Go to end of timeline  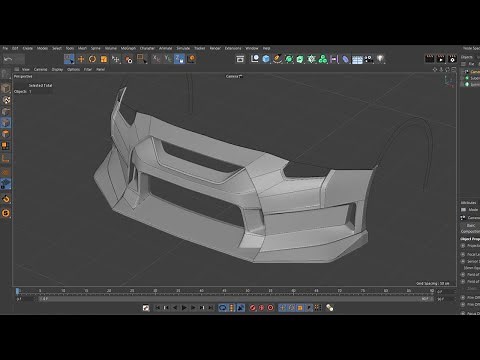(211, 308)
